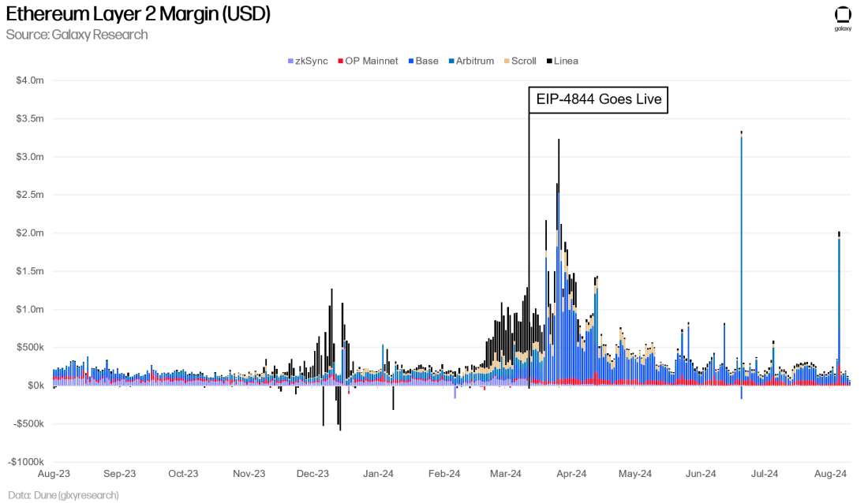Click the Feb-24 x-axis label
The width and height of the screenshot is (868, 503).
444,474
